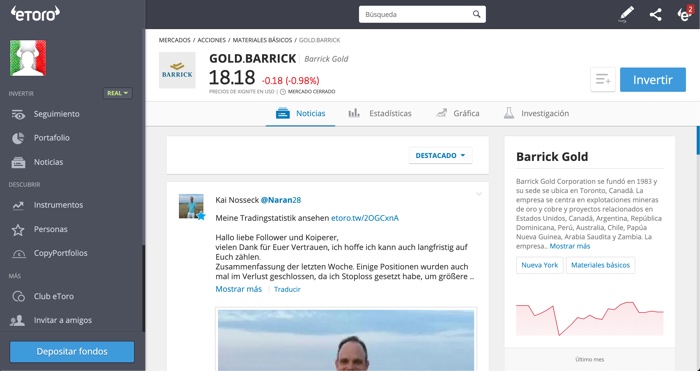The image size is (700, 371).
Task: Click the add-to-watchlist icon beside Invertir
Action: (603, 80)
